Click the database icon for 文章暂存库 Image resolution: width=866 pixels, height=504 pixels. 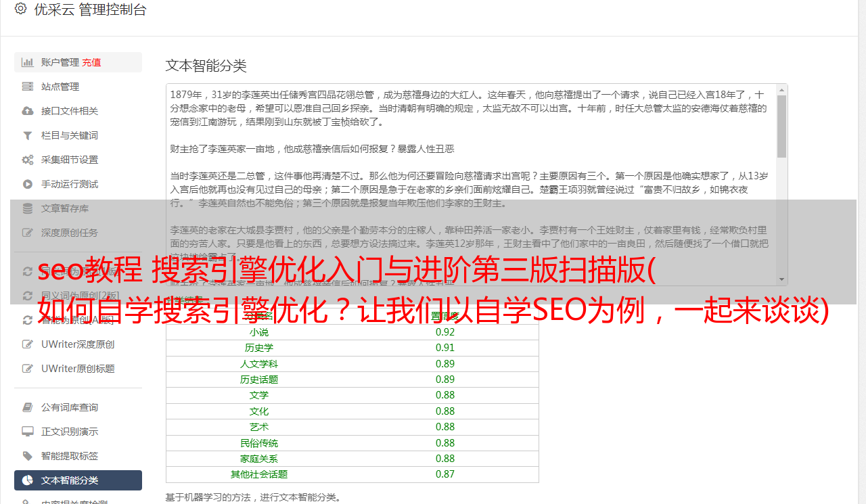[x=28, y=208]
